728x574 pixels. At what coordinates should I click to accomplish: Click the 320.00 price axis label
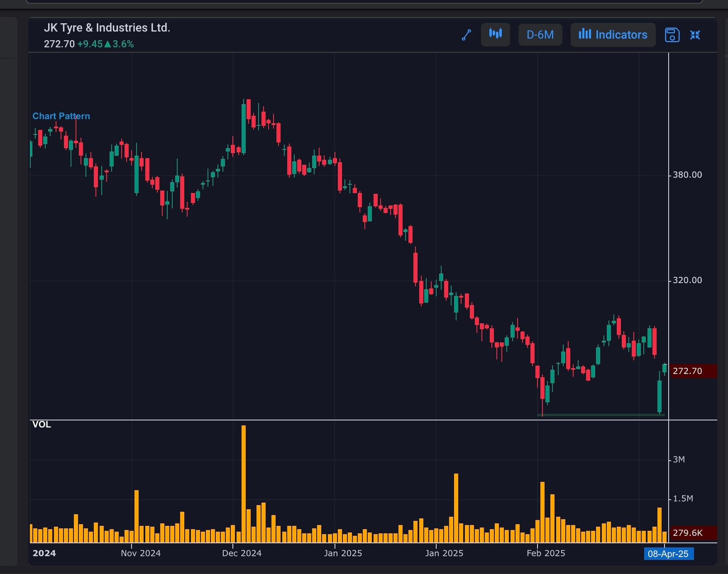click(687, 280)
